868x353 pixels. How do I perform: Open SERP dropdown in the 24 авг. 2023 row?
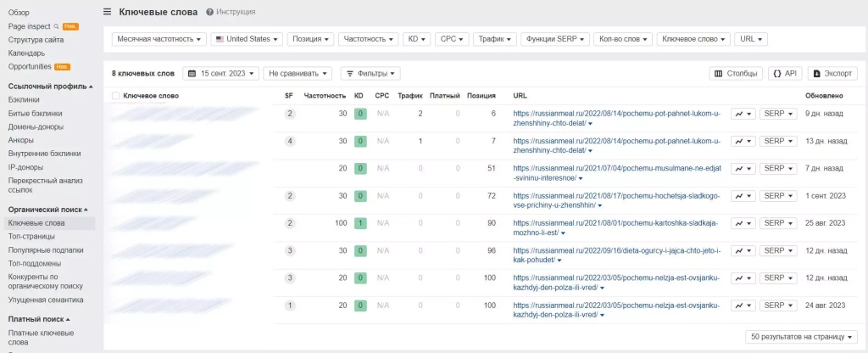click(x=778, y=305)
